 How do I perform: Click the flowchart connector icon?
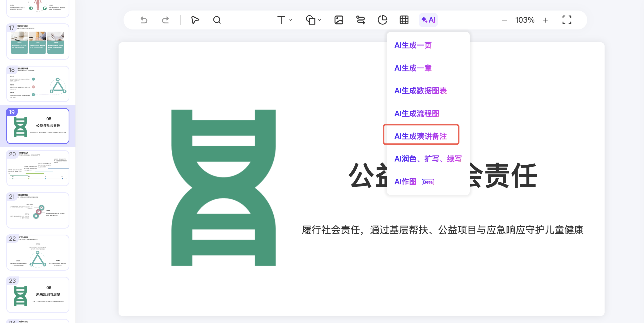coord(361,20)
